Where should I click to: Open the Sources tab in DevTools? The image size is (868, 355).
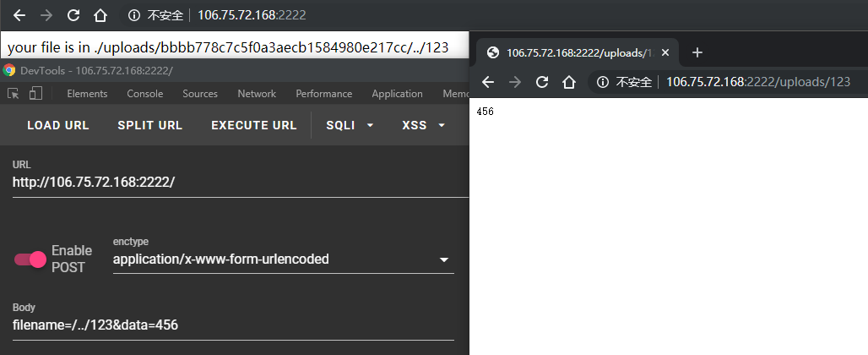click(200, 94)
